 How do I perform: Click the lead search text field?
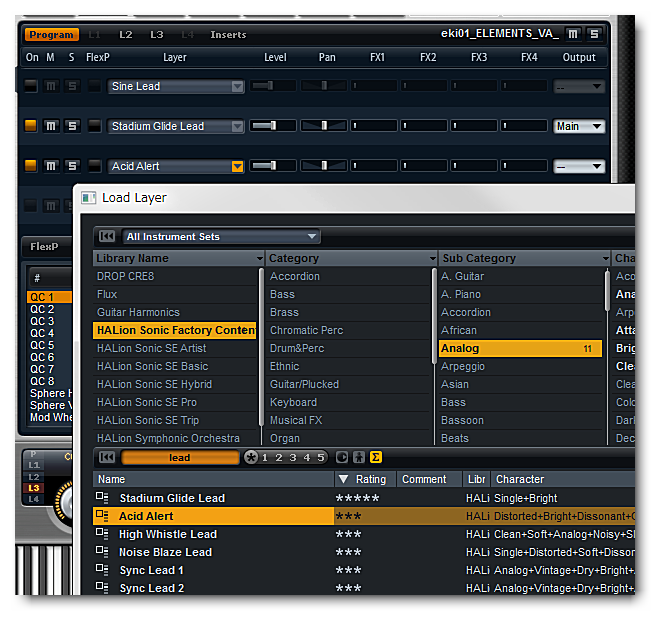coord(180,458)
